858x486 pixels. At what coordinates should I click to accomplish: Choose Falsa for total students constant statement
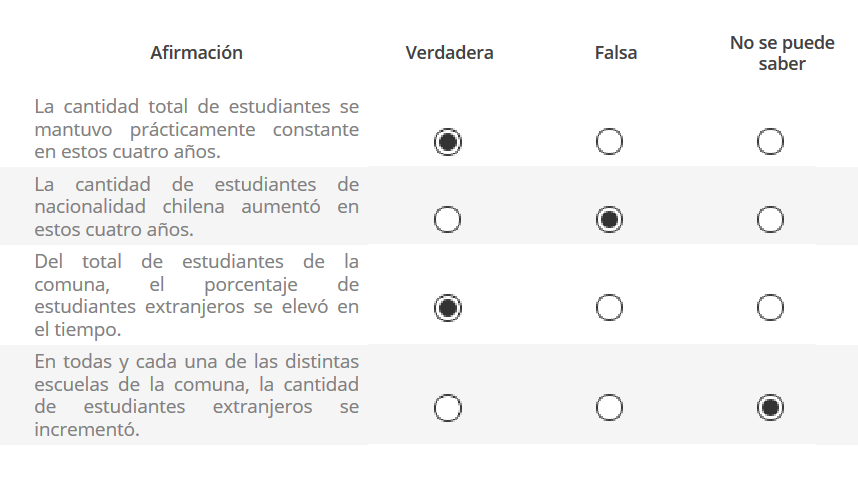pyautogui.click(x=609, y=142)
